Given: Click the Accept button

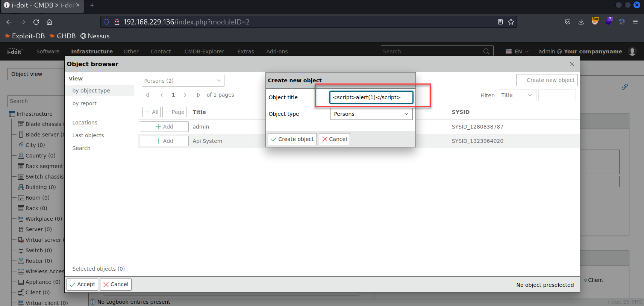Looking at the screenshot, I should tap(82, 285).
